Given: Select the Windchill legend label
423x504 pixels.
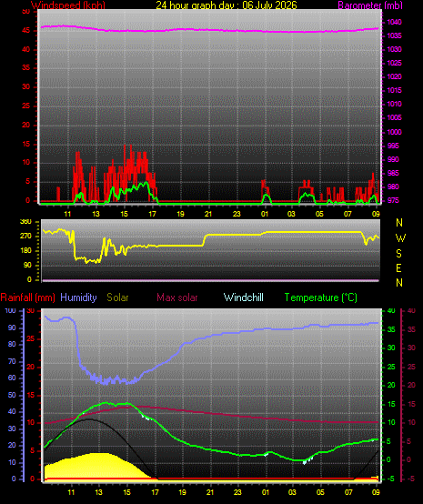Looking at the screenshot, I should (243, 297).
